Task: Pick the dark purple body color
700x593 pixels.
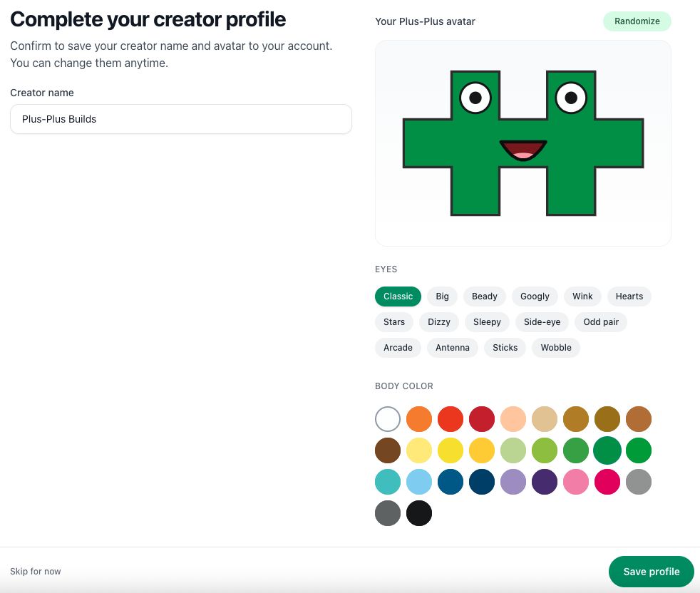Action: pyautogui.click(x=544, y=482)
